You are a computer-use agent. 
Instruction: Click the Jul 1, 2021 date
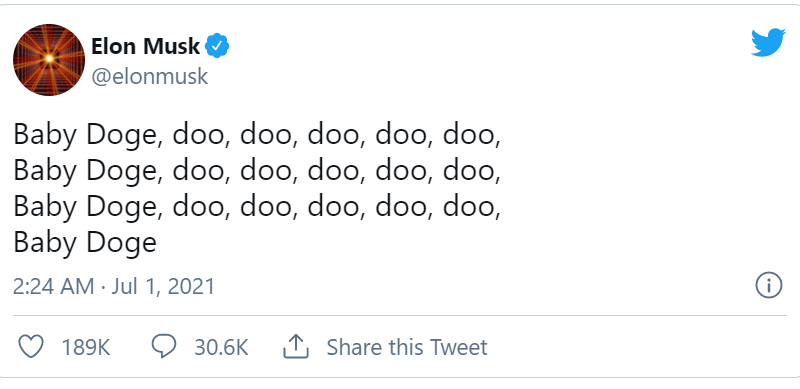point(163,286)
